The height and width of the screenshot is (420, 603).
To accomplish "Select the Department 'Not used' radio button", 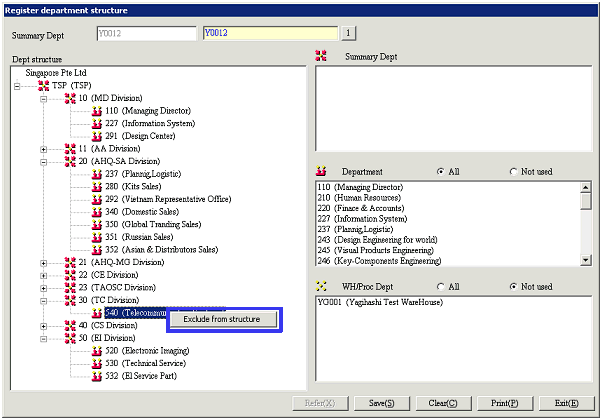I will pos(514,172).
